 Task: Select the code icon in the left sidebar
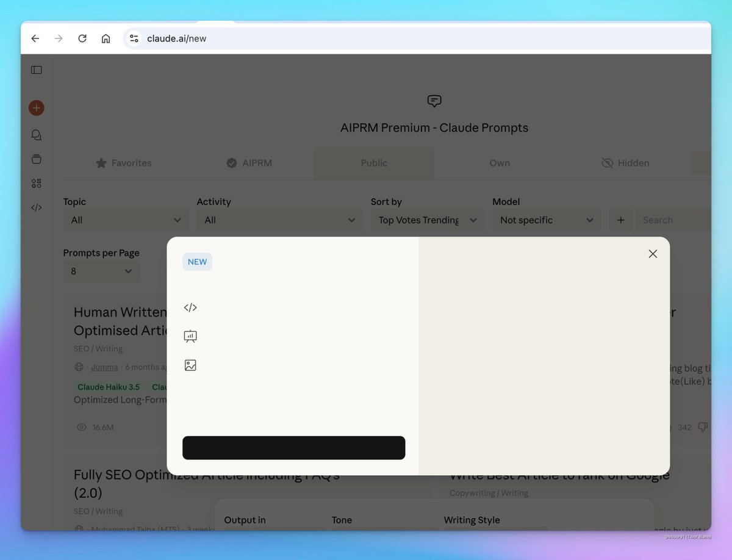(x=36, y=207)
